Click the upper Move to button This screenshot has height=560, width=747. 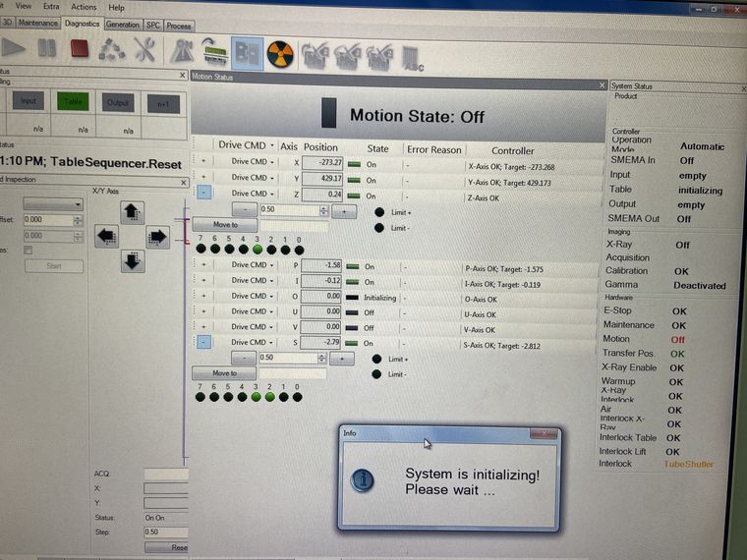click(225, 225)
